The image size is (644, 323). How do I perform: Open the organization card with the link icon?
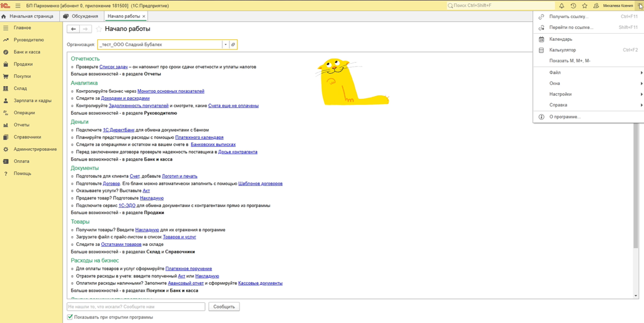tap(233, 44)
